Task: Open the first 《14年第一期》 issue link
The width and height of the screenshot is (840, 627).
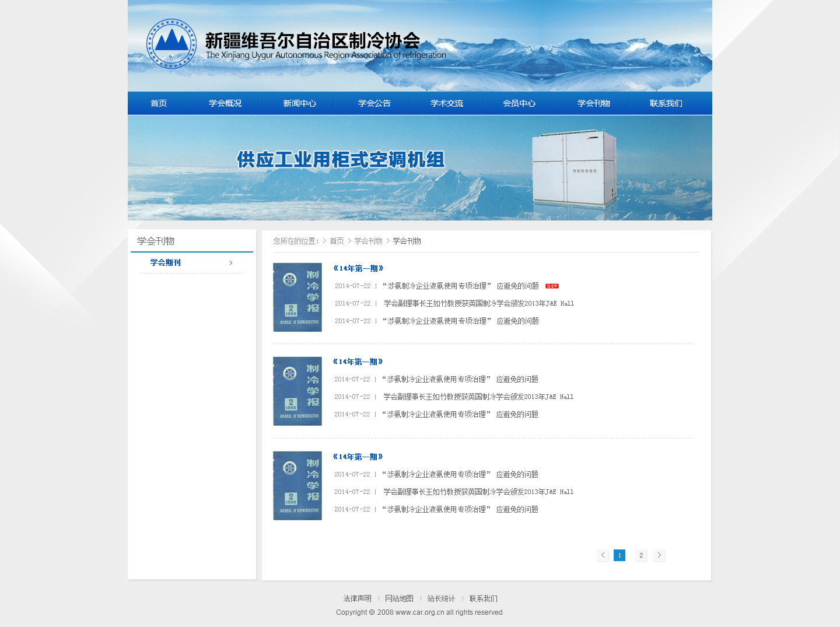Action: (x=358, y=268)
